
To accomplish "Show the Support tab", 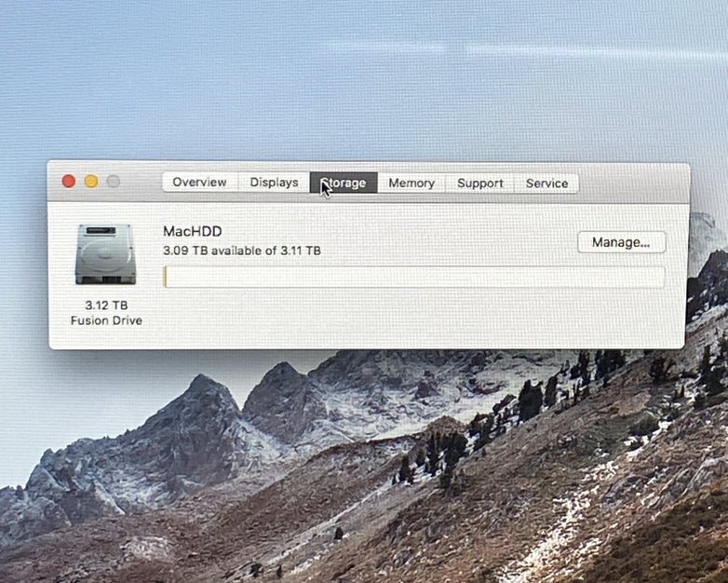I will pos(480,183).
